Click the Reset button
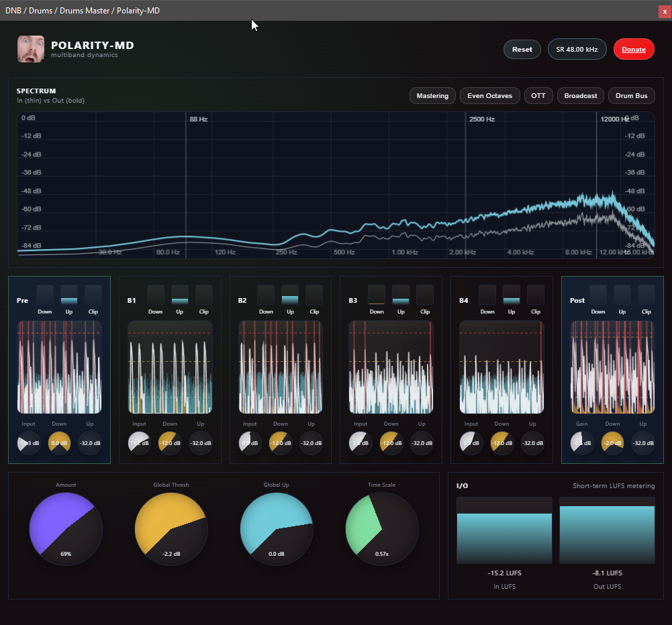The width and height of the screenshot is (672, 625). coord(522,49)
